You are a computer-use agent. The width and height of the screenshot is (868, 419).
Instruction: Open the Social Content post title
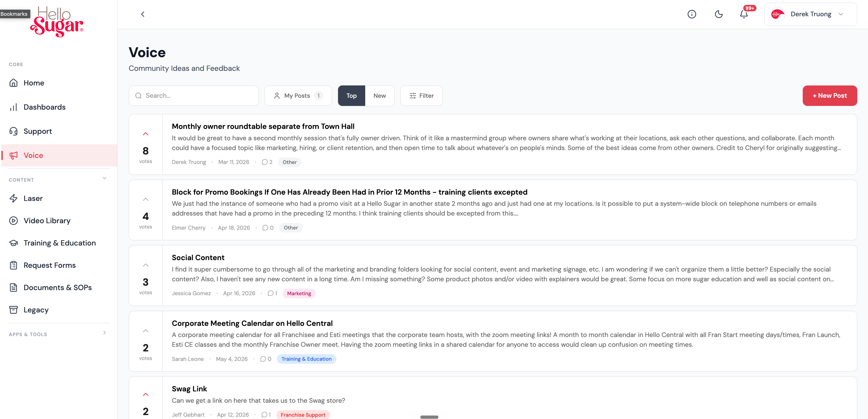pos(198,258)
